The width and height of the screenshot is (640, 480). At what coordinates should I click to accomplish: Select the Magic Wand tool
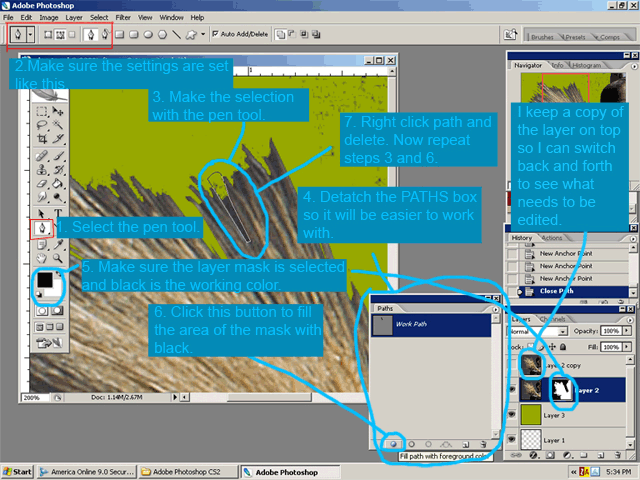click(58, 125)
